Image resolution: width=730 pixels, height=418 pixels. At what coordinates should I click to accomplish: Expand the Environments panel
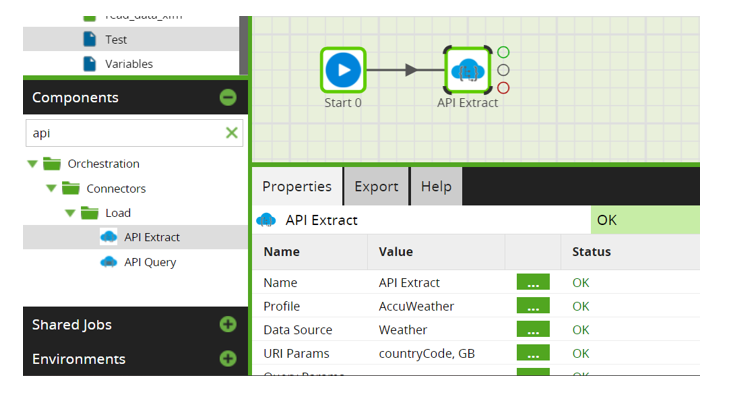tap(228, 358)
